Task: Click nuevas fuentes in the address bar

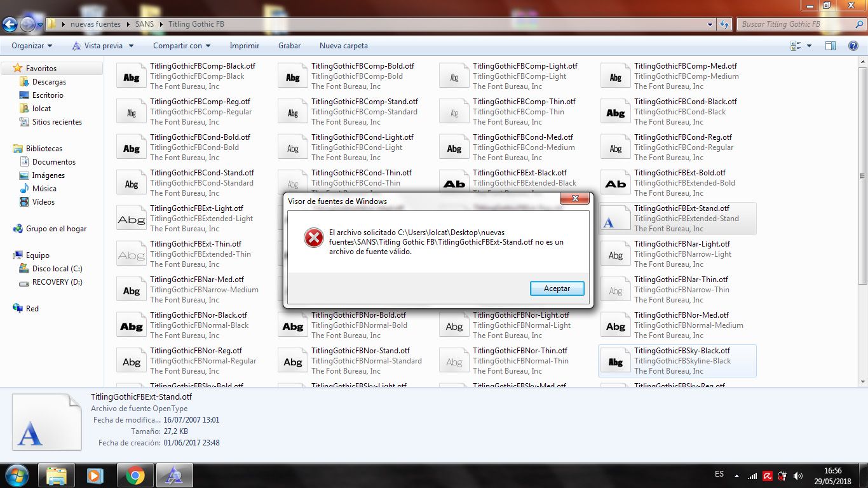Action: 95,24
